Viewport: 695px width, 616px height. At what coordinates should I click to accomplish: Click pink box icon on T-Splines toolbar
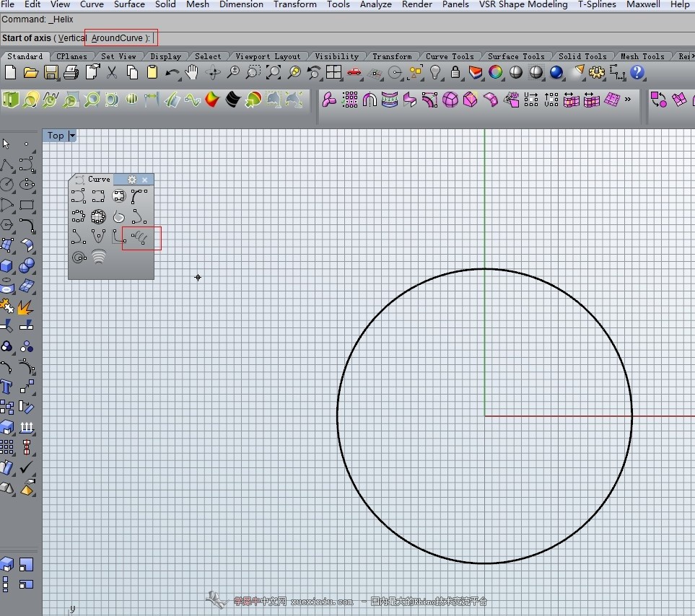pyautogui.click(x=471, y=100)
